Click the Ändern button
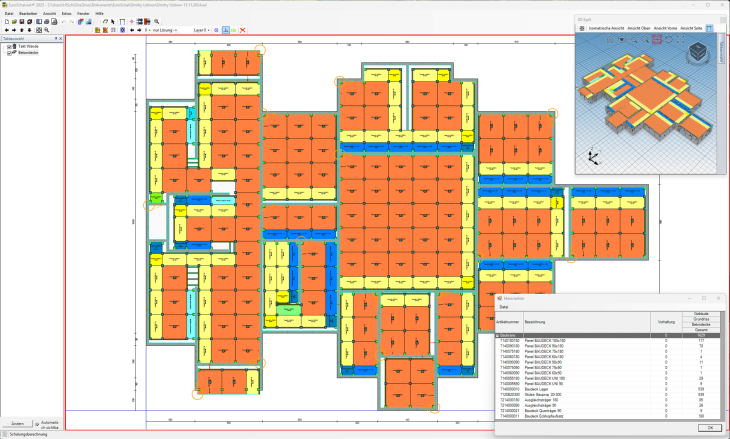 coord(17,424)
